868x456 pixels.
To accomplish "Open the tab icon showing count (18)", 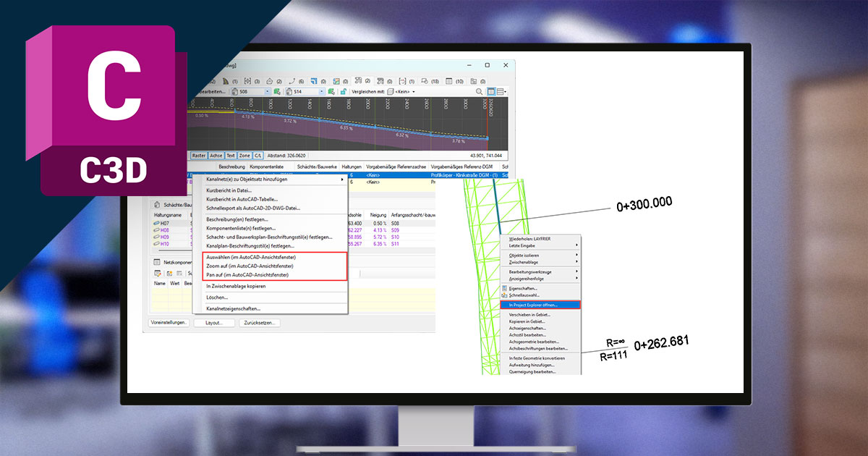I will [x=425, y=81].
